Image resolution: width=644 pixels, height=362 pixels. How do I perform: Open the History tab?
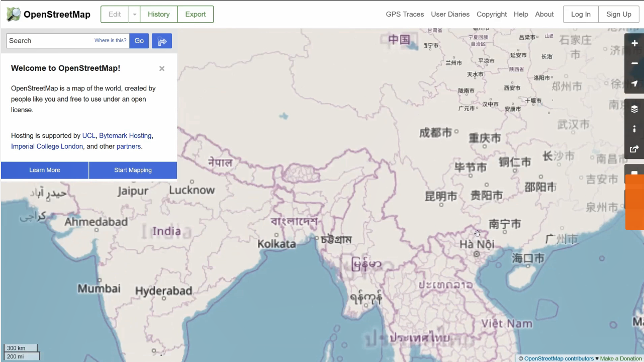[159, 14]
